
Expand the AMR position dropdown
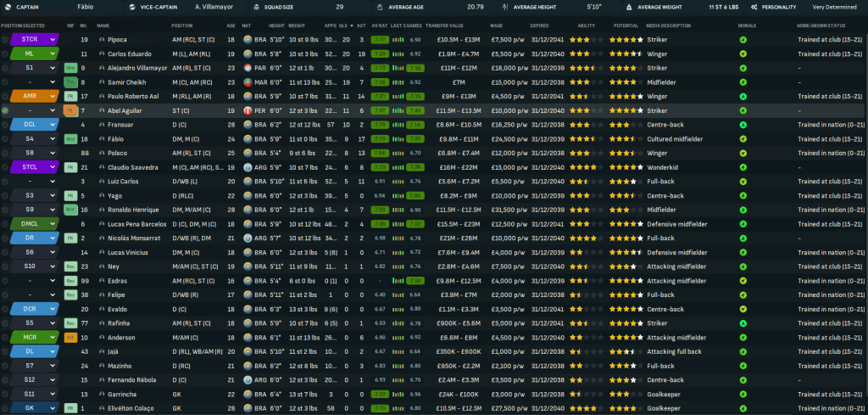coord(53,96)
